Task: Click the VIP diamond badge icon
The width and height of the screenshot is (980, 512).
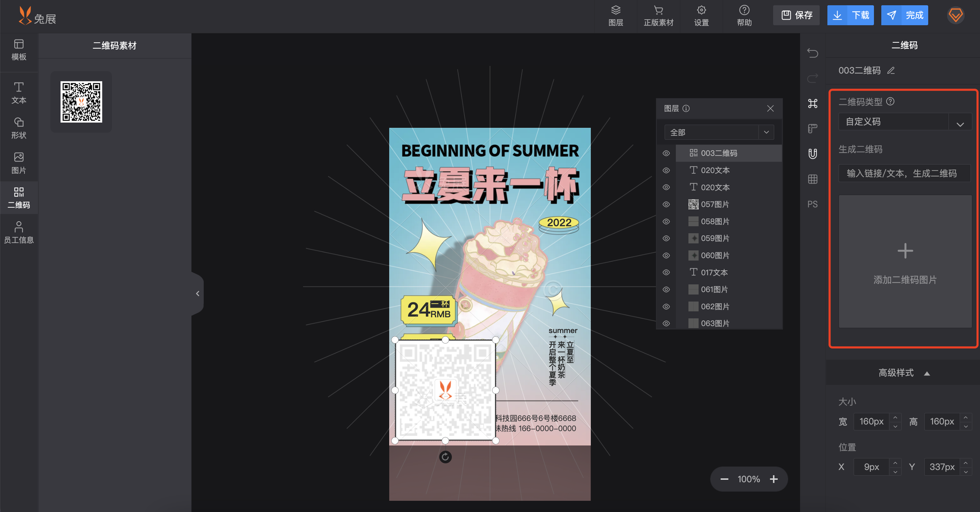Action: point(955,15)
